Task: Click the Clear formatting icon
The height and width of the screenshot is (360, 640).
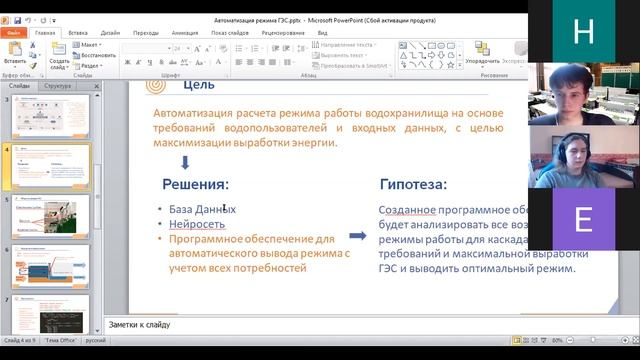Action: click(223, 49)
